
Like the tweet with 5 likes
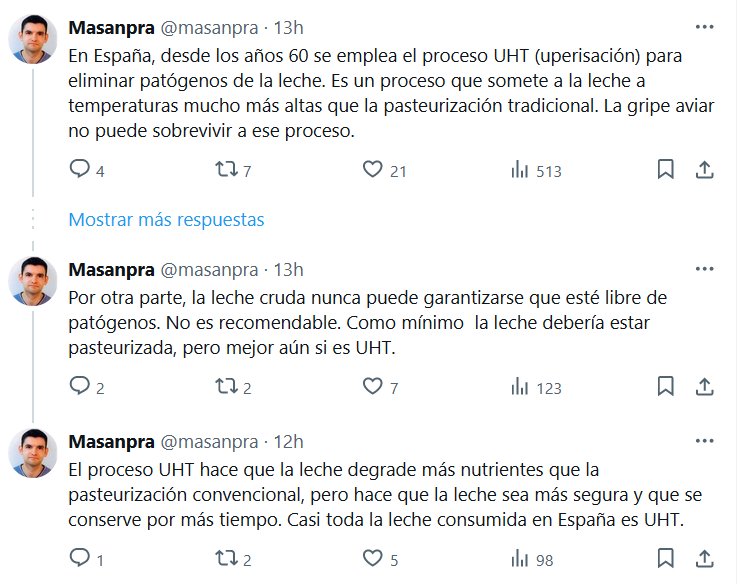[x=373, y=558]
